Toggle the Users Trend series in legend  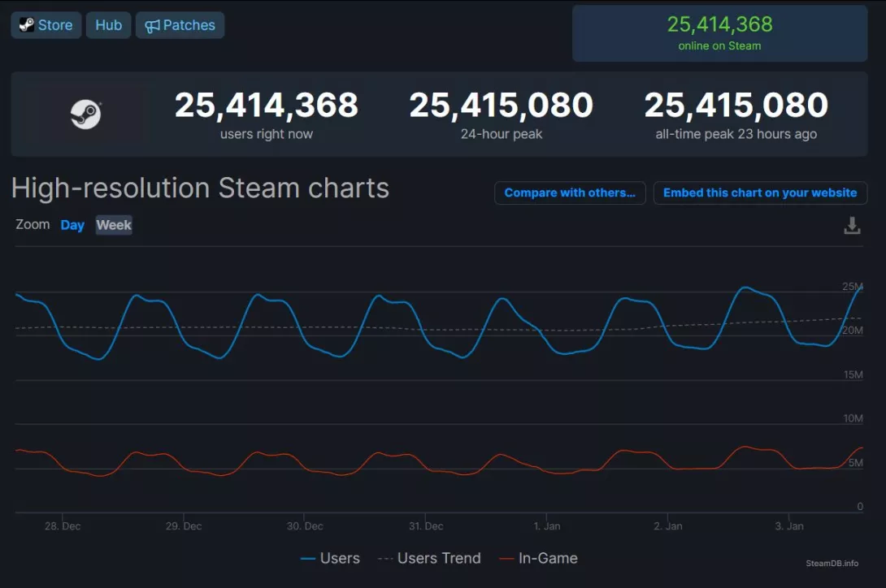point(429,559)
